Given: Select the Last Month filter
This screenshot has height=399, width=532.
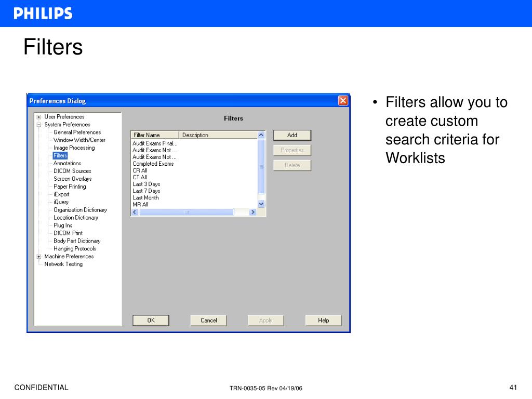Looking at the screenshot, I should pyautogui.click(x=145, y=198).
